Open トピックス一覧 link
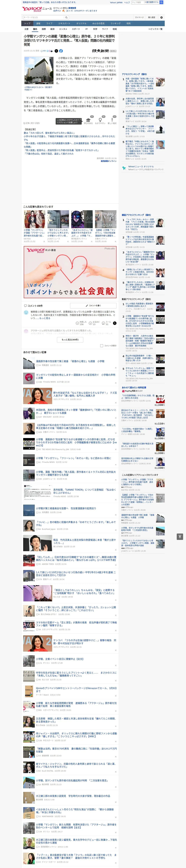The height and width of the screenshot is (868, 186). (x=155, y=29)
